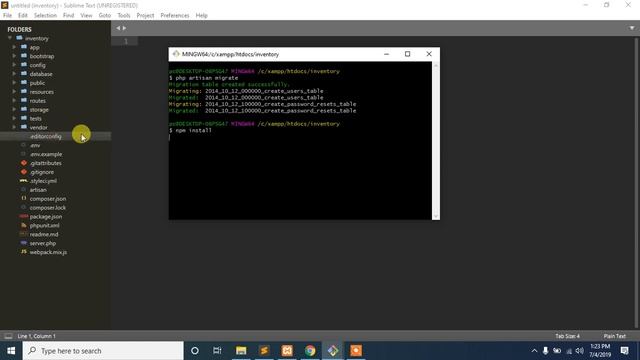Open XAMPP from the taskbar

287,351
